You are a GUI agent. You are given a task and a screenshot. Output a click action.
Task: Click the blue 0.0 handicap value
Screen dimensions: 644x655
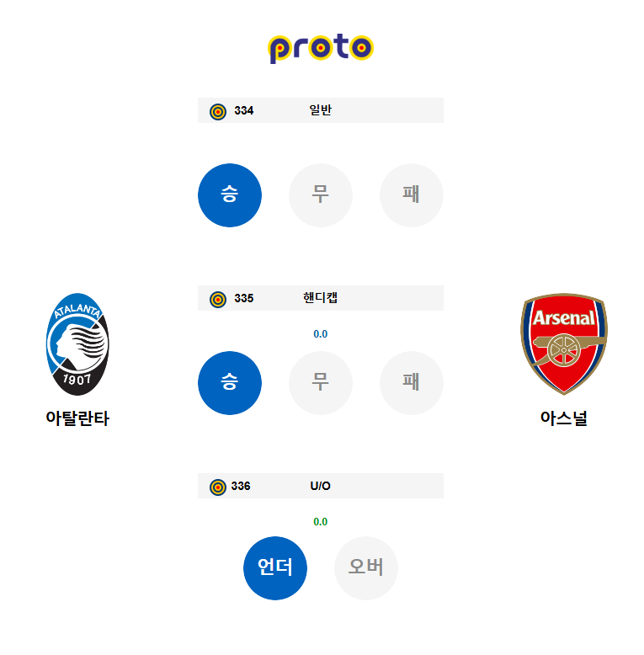click(321, 333)
